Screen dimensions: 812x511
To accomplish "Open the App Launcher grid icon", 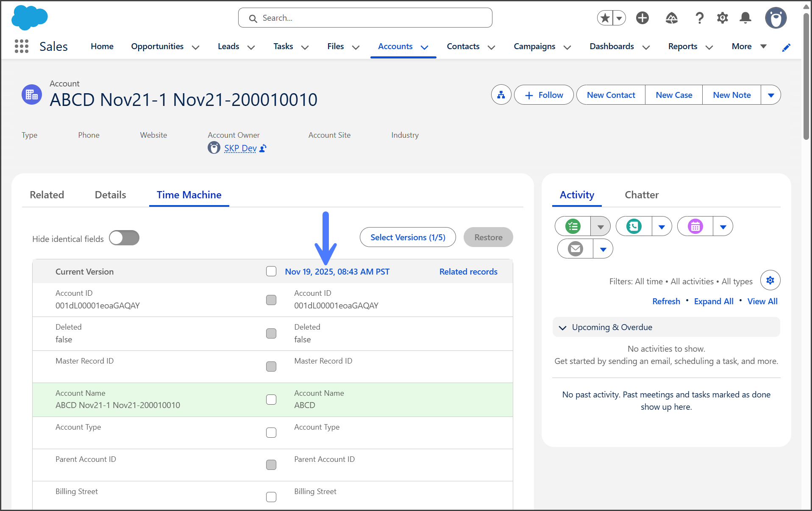I will click(x=21, y=46).
